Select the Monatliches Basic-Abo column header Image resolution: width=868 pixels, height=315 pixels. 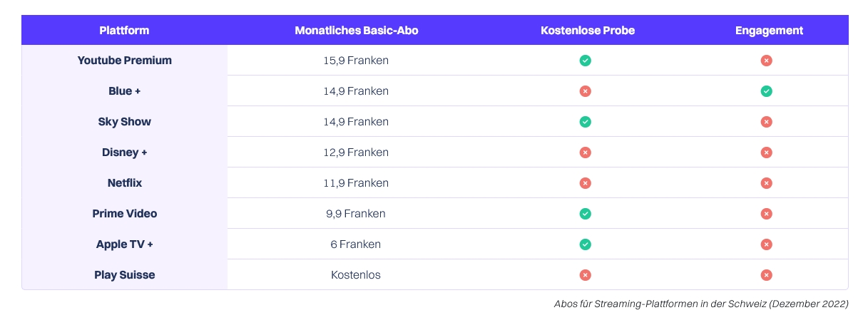[x=356, y=31]
